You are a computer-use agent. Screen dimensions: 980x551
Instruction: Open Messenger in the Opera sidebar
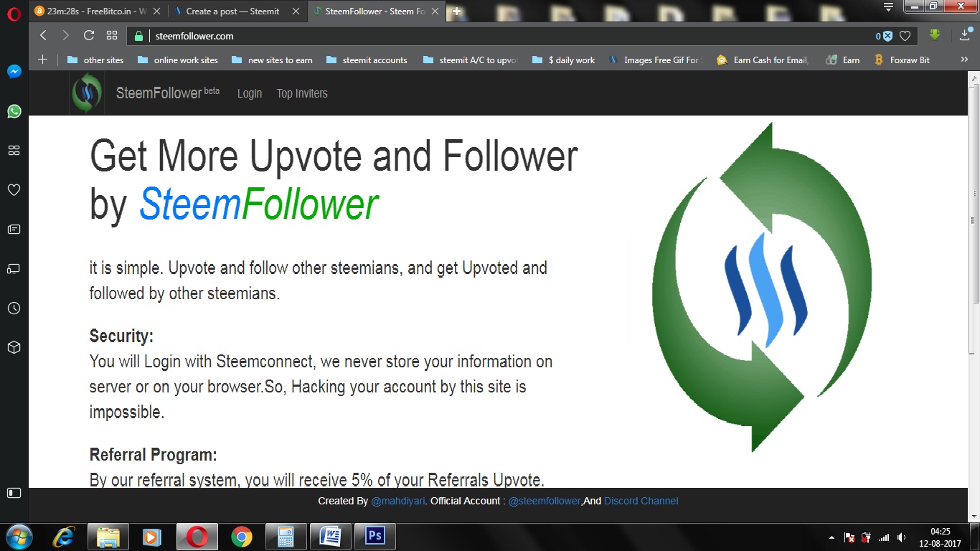tap(14, 72)
